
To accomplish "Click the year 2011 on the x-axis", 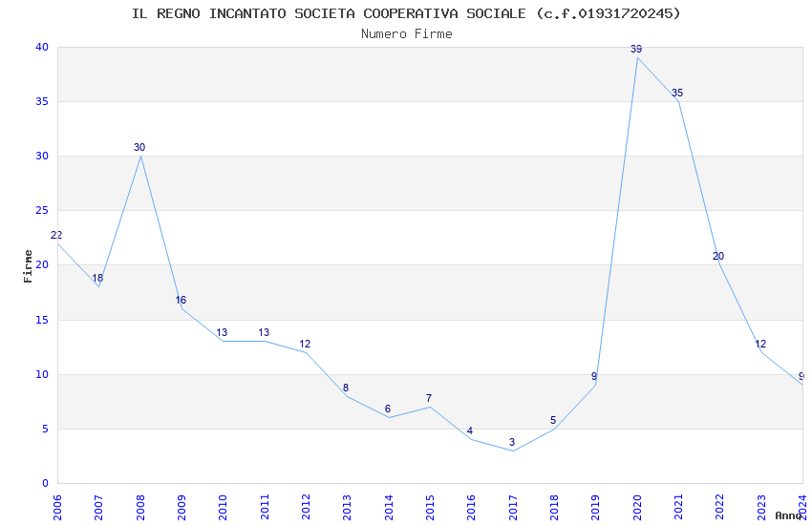I will [264, 507].
